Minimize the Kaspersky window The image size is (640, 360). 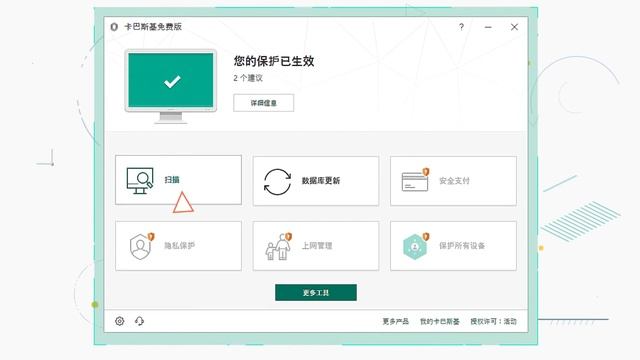[x=488, y=27]
